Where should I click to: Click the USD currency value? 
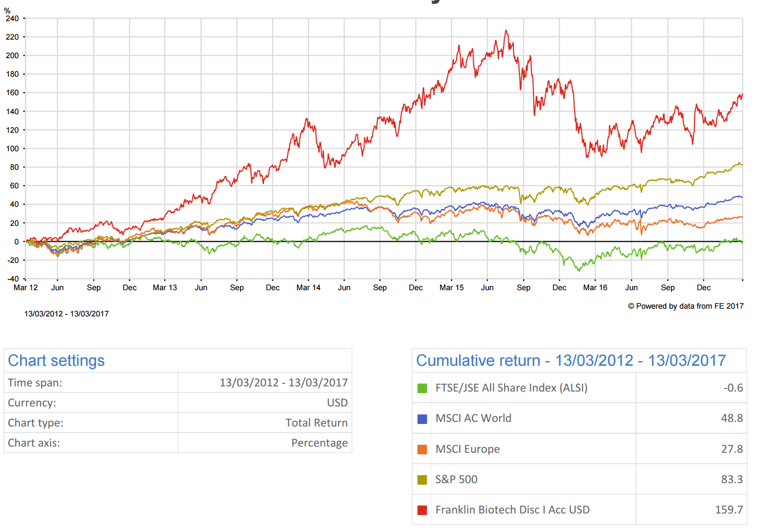(x=337, y=403)
